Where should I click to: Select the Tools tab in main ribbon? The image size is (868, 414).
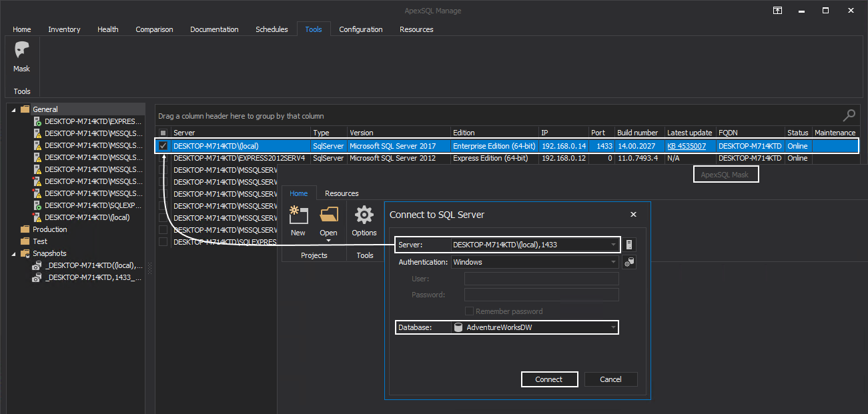pyautogui.click(x=314, y=29)
